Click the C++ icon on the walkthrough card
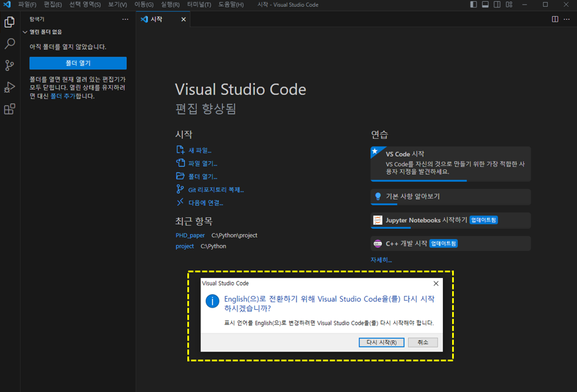 [378, 243]
